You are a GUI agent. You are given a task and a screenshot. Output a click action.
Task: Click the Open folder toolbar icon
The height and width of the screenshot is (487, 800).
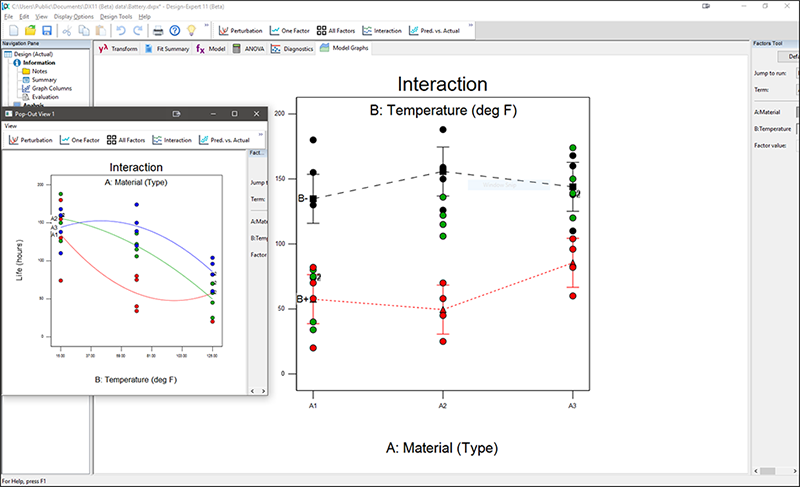click(x=28, y=31)
